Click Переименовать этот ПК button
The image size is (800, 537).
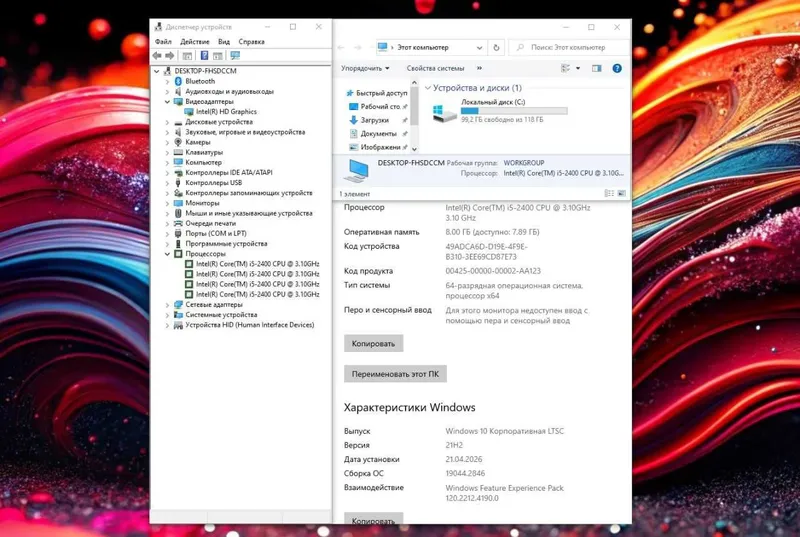[x=395, y=374]
